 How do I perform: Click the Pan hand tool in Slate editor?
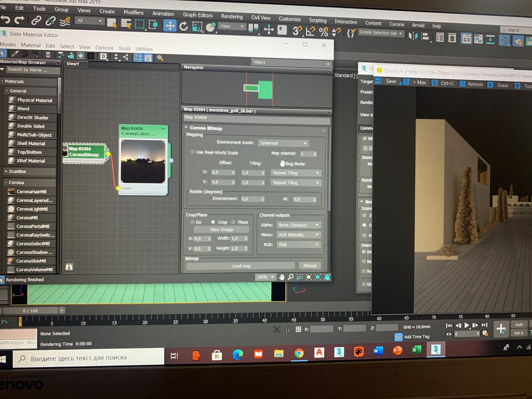pyautogui.click(x=282, y=277)
